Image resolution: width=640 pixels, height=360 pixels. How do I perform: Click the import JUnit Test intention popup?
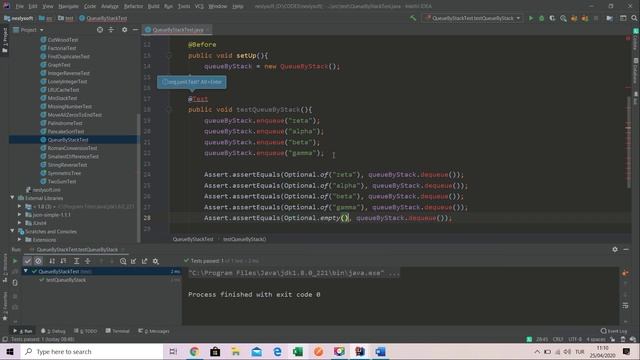point(192,82)
